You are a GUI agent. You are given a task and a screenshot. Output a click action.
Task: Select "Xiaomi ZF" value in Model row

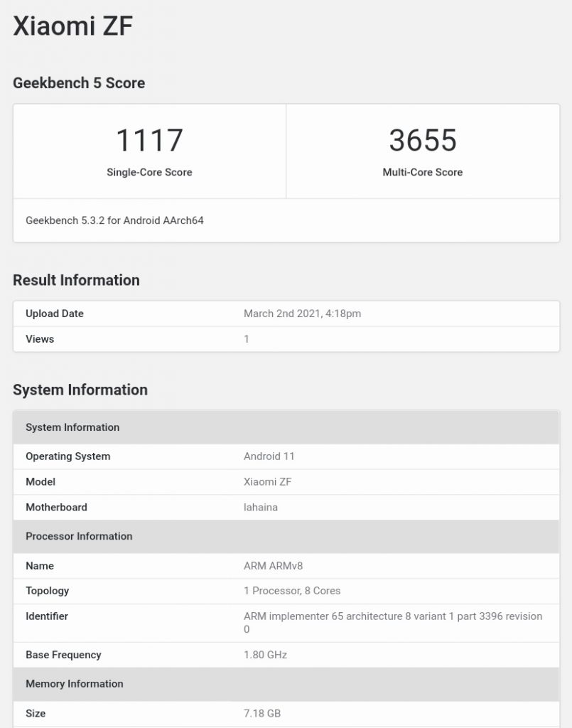point(268,482)
